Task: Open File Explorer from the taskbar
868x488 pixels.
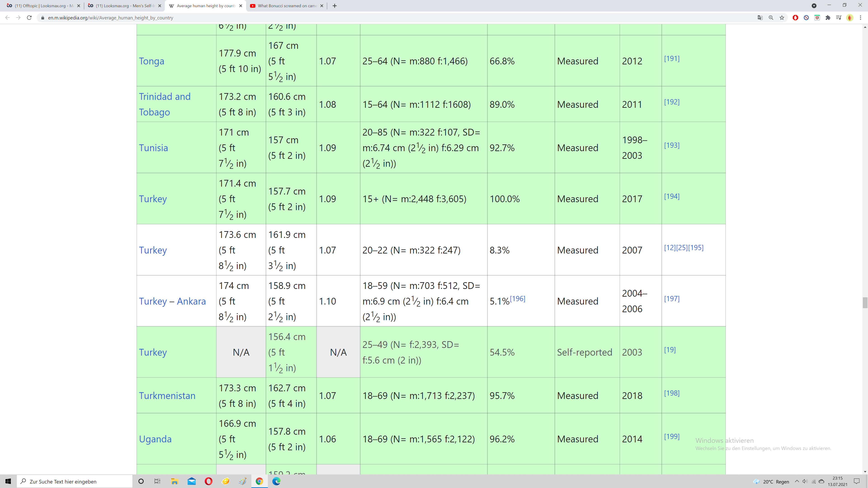Action: pyautogui.click(x=174, y=481)
